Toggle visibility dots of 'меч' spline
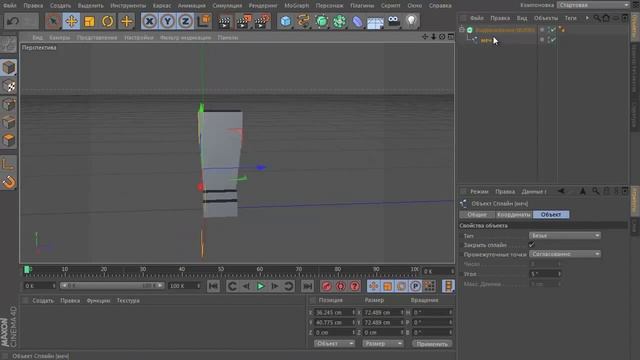This screenshot has width=640, height=360. pyautogui.click(x=542, y=40)
